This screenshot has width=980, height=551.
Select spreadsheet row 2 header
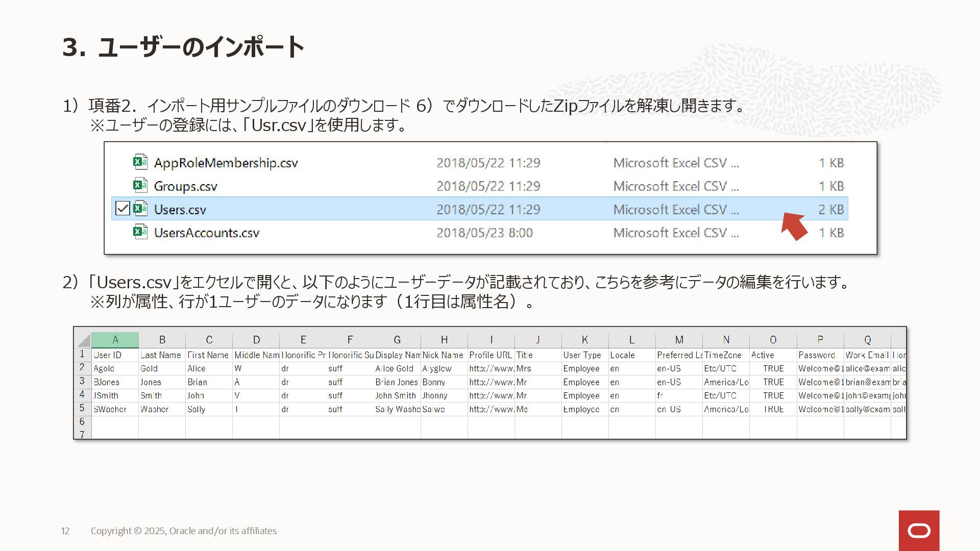point(82,368)
